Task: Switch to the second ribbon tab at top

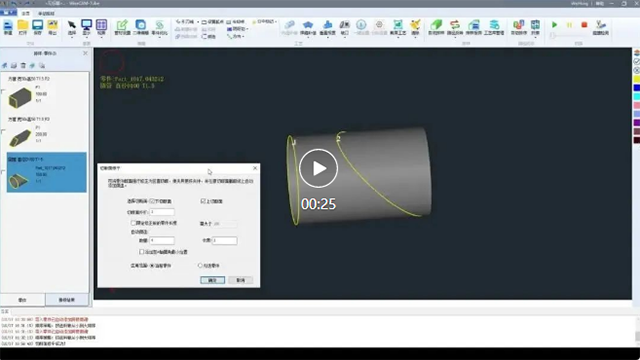Action: click(x=46, y=13)
